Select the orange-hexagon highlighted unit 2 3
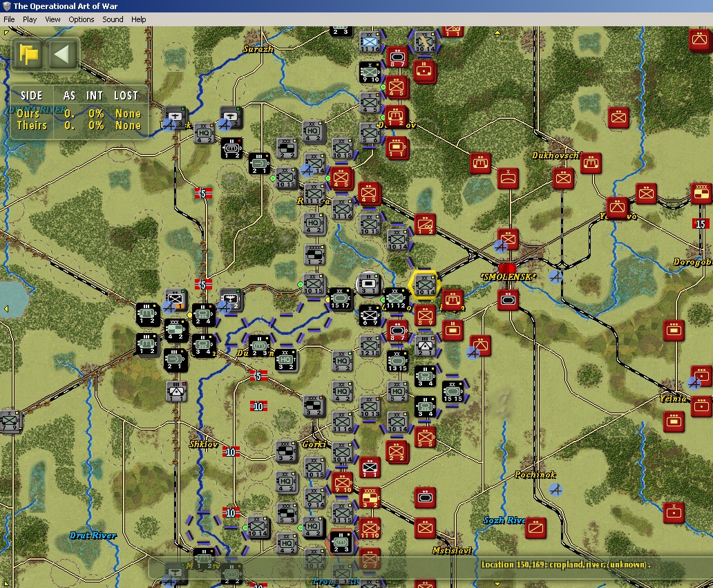 click(341, 542)
